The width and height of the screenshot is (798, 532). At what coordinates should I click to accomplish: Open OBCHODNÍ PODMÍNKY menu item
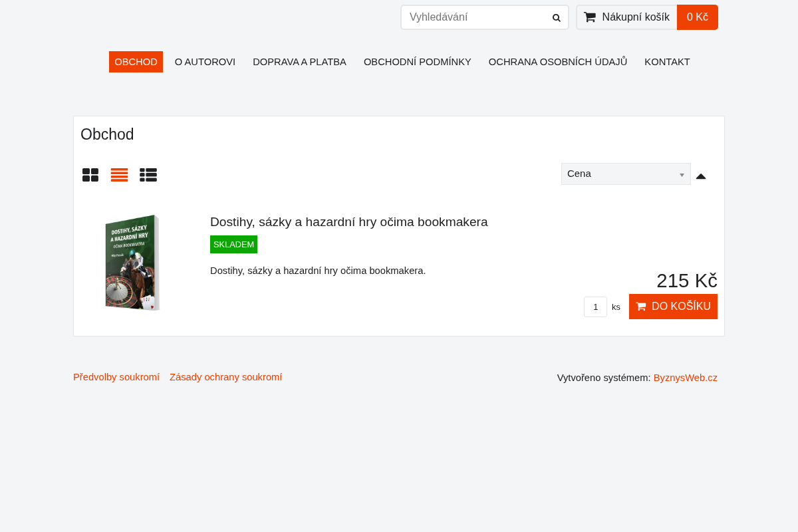418,62
